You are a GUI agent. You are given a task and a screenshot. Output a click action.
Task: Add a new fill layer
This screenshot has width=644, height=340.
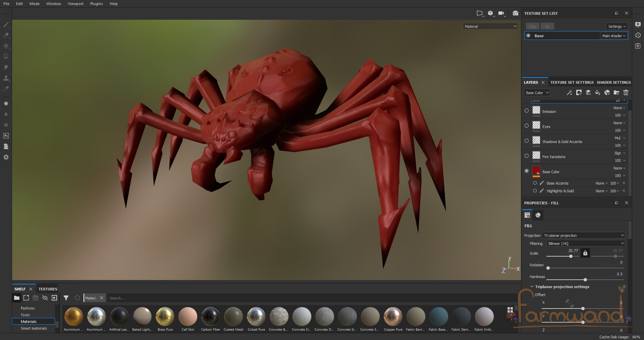point(598,92)
